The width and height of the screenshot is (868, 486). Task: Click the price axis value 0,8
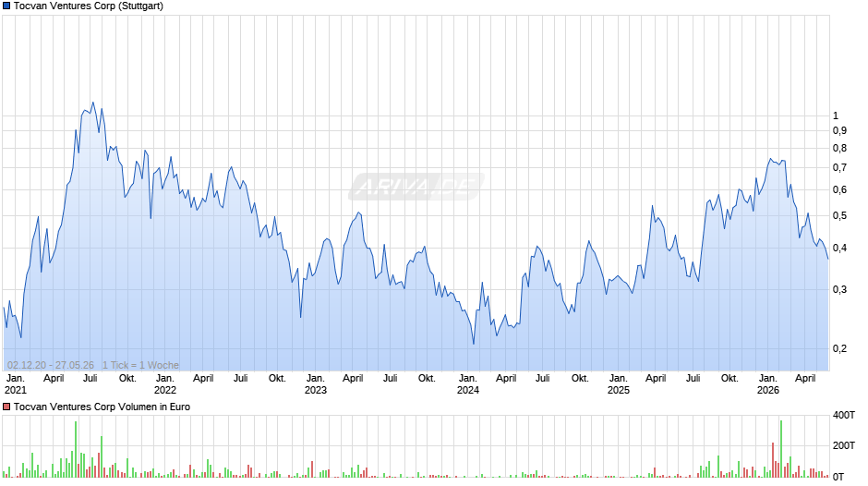point(839,148)
